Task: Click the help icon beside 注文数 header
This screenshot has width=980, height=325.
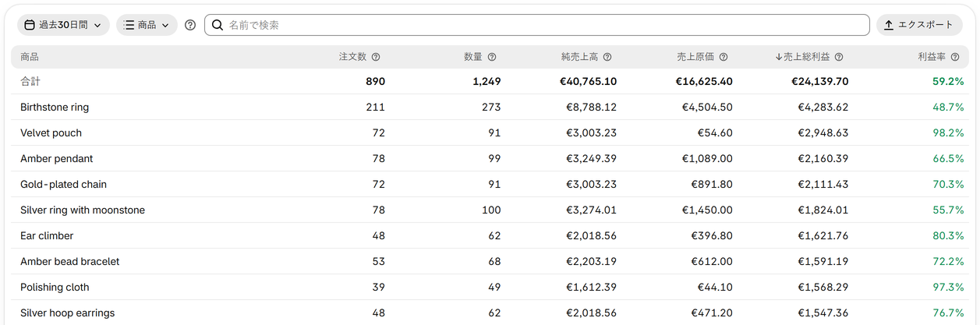Action: pyautogui.click(x=376, y=57)
